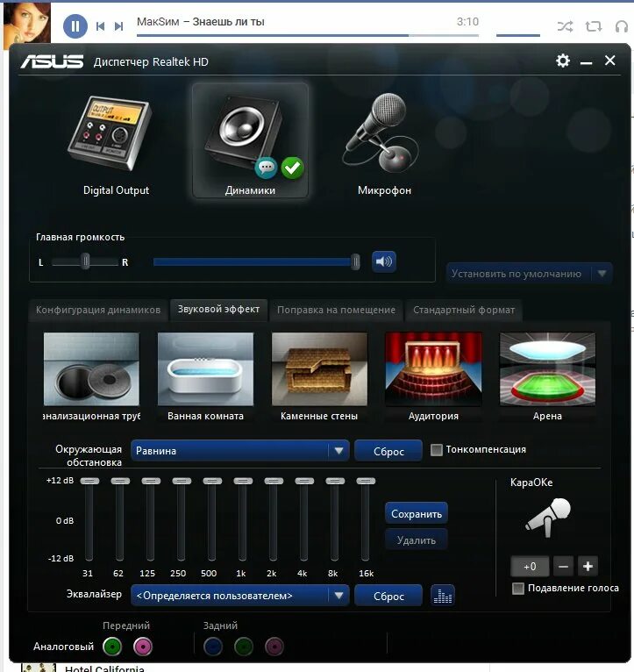Click the 3:10 track time
The height and width of the screenshot is (672, 634).
pyautogui.click(x=467, y=21)
